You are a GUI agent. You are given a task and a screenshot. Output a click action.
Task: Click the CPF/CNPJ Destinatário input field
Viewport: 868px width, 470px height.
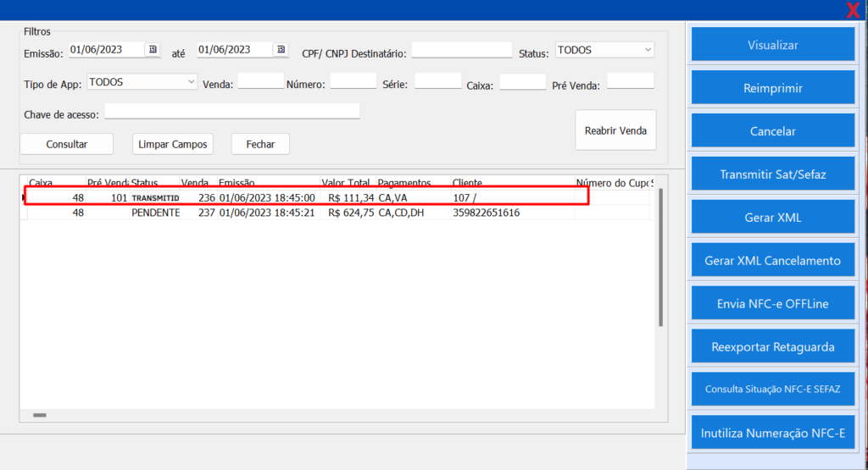461,51
